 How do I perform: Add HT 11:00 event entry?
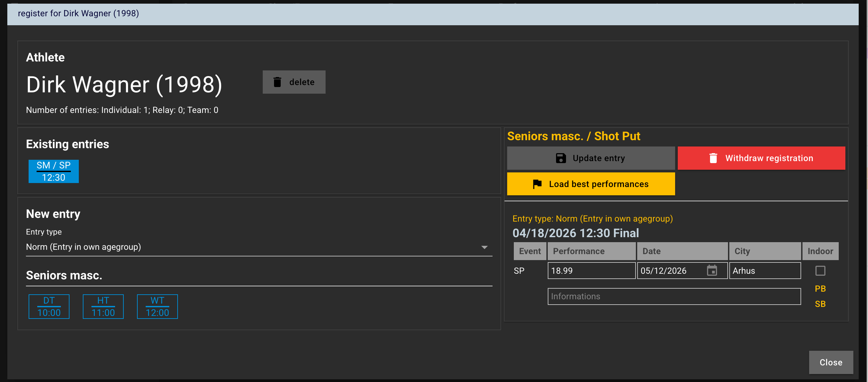tap(103, 306)
